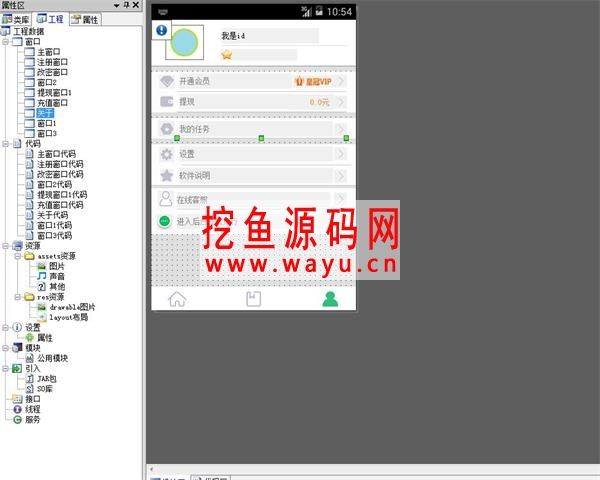This screenshot has width=600, height=480.
Task: Select 主窗口 in the project tree
Action: 48,52
